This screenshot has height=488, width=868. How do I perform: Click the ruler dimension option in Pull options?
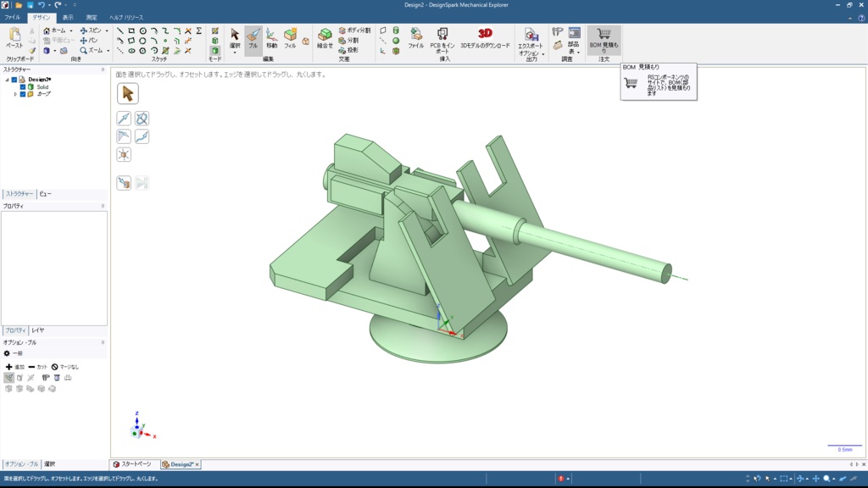[68, 378]
